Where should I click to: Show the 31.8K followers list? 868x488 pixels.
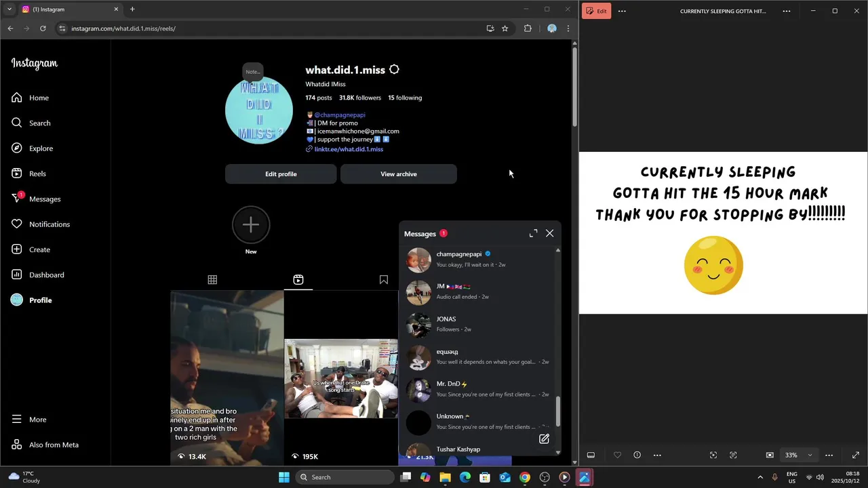(360, 98)
